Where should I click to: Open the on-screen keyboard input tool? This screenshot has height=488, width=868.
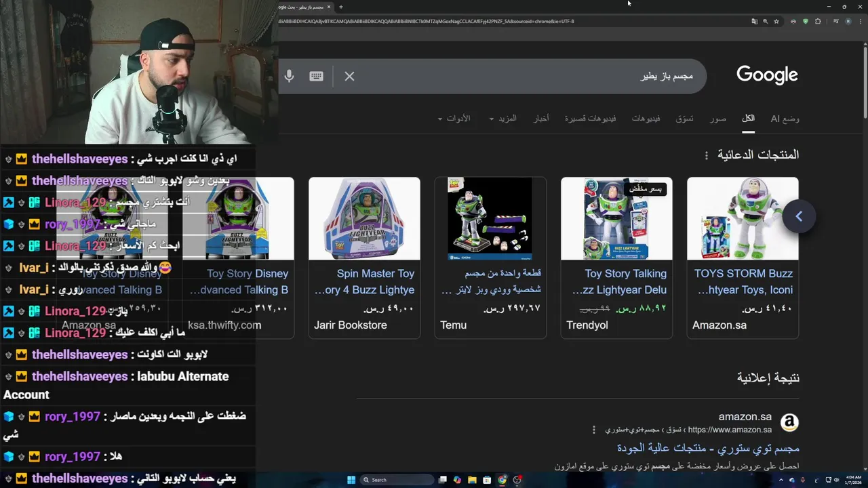316,76
